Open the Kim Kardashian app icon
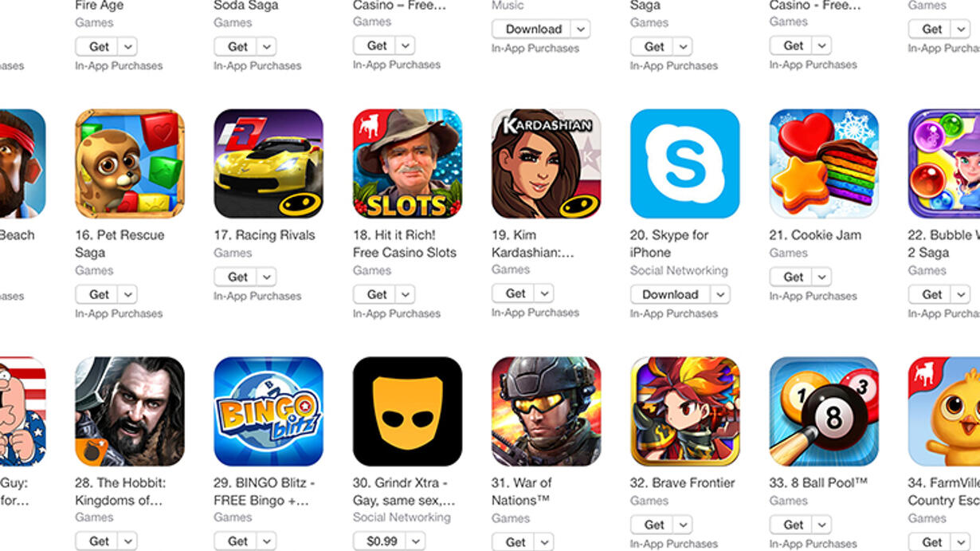 [x=546, y=163]
